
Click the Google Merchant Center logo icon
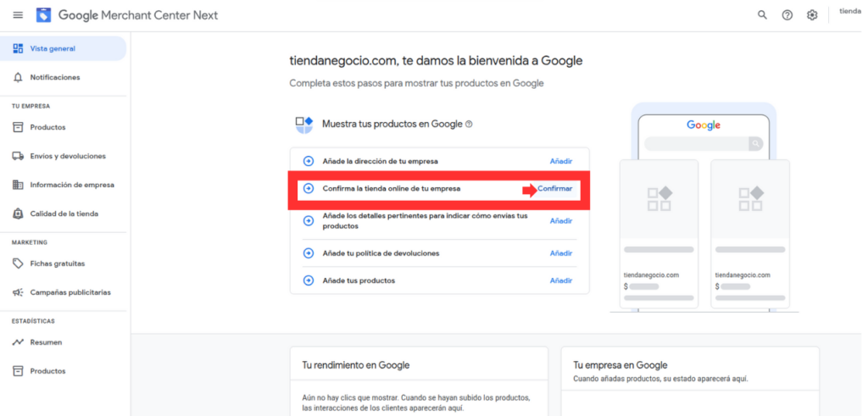coord(44,15)
